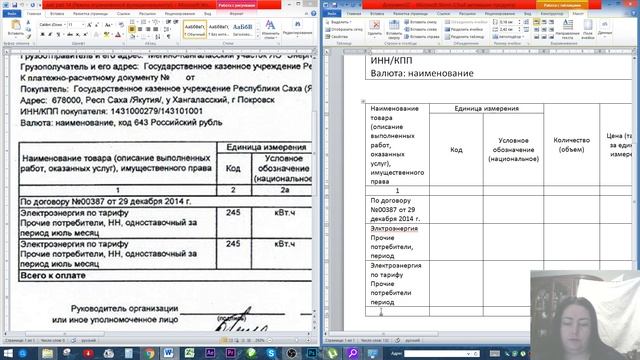Click text highlight color in left window
The image size is (640, 360).
106,35
